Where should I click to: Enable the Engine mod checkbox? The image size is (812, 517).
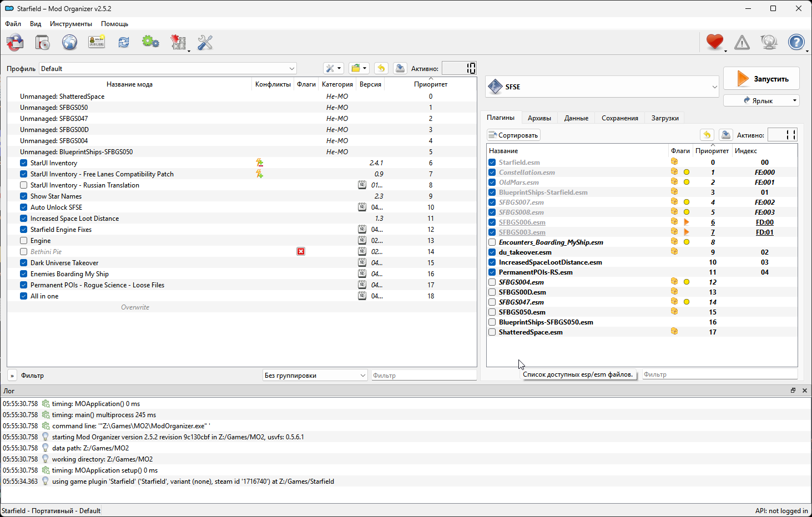point(24,241)
